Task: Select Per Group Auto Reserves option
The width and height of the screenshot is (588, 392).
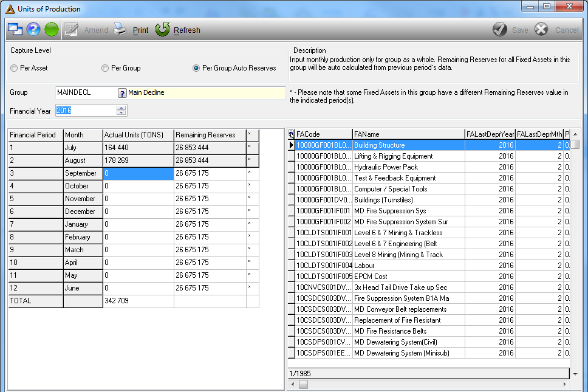Action: tap(196, 68)
